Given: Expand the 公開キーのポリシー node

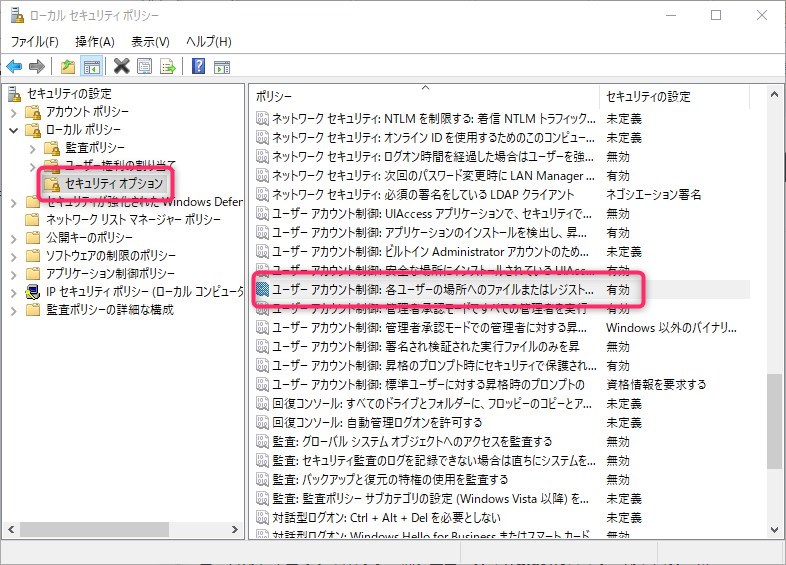Looking at the screenshot, I should click(14, 239).
